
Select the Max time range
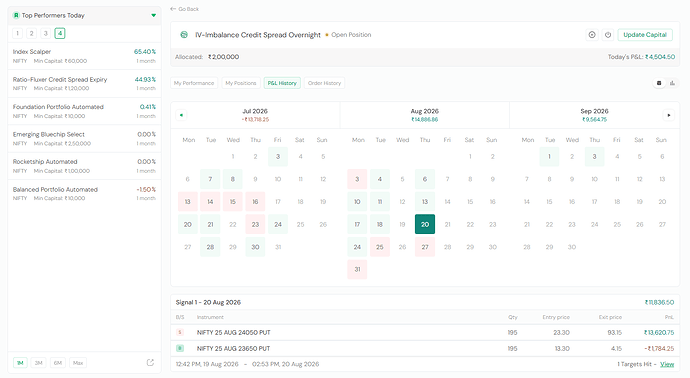pos(78,363)
